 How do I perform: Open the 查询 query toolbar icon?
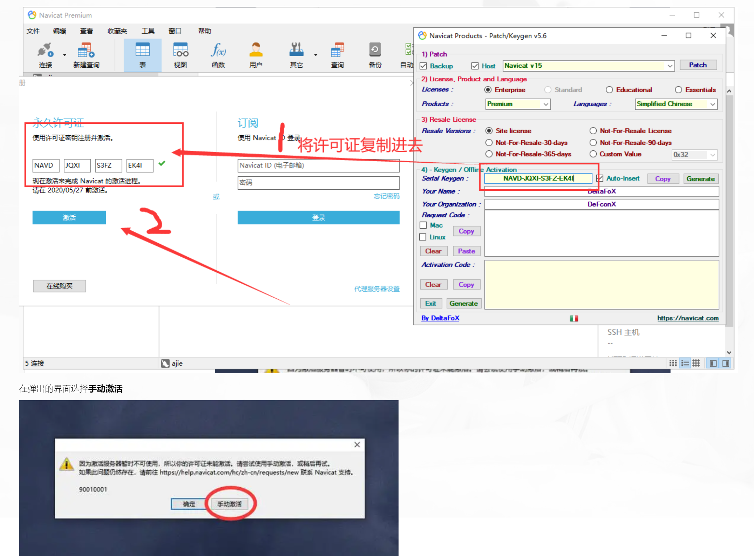pos(338,55)
